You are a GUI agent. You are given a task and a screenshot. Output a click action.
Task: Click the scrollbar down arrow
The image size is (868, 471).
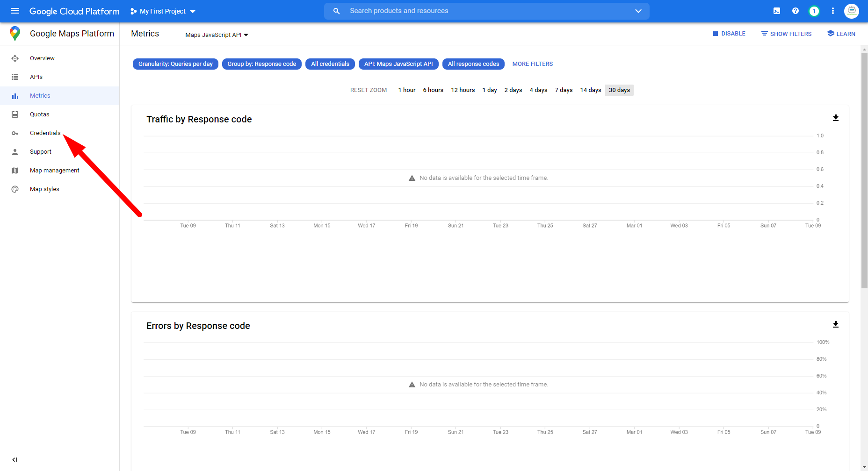[x=864, y=467]
